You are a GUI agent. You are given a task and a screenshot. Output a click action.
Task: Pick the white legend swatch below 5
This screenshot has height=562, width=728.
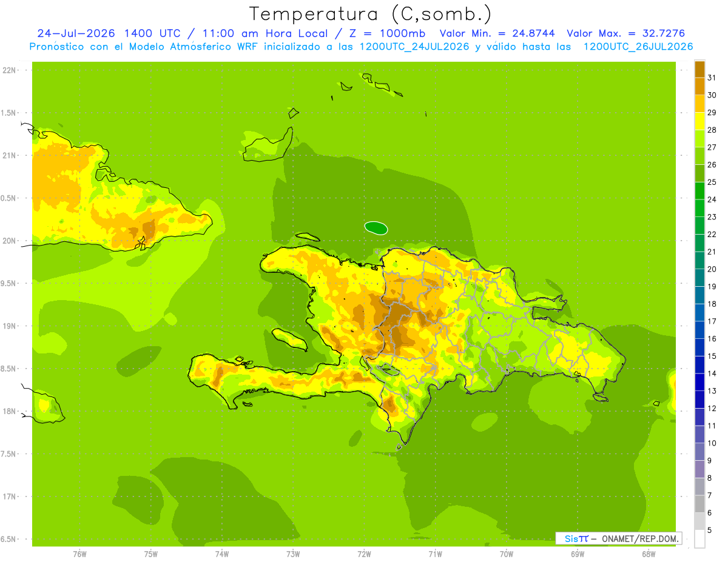click(699, 539)
